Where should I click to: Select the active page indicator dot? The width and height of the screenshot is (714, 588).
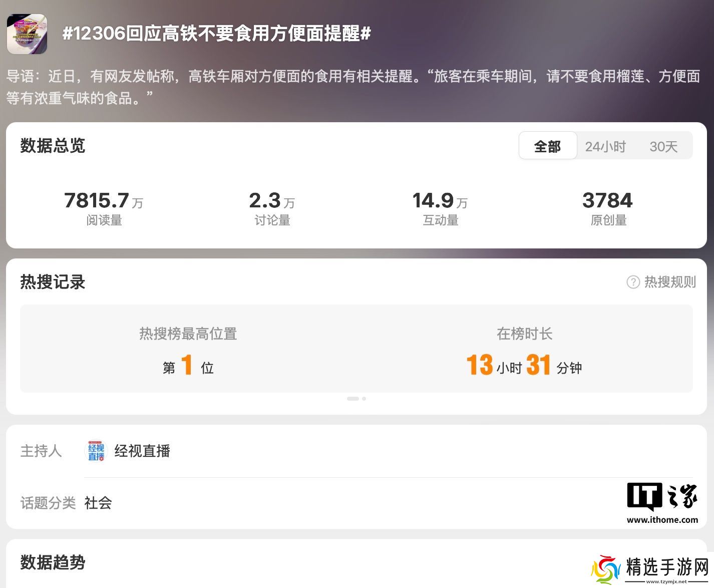pyautogui.click(x=352, y=399)
